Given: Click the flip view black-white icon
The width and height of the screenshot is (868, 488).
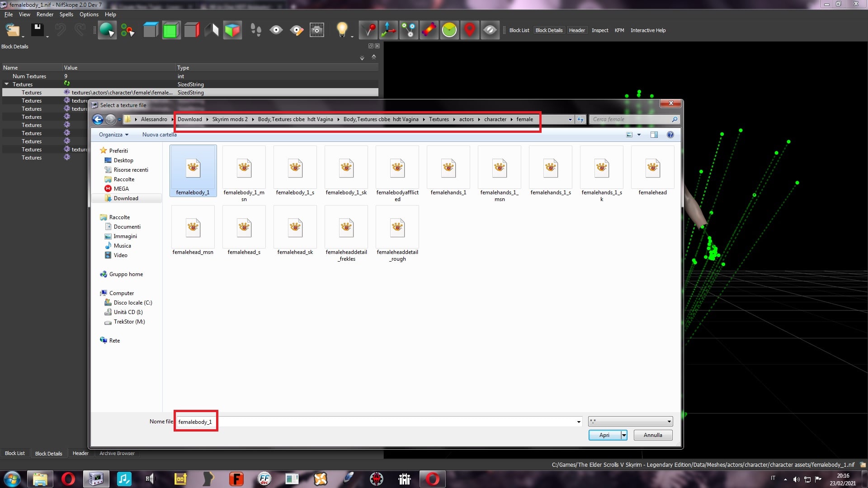Looking at the screenshot, I should [x=212, y=30].
